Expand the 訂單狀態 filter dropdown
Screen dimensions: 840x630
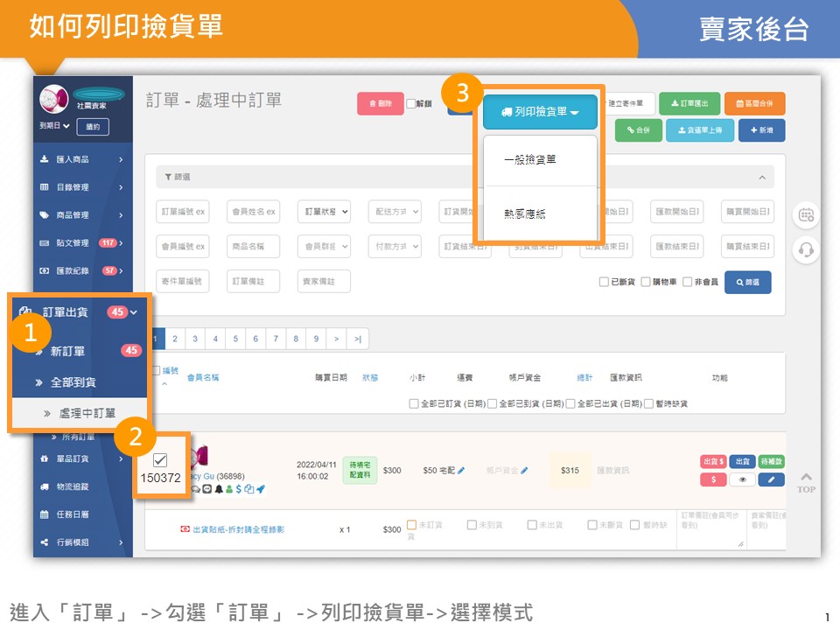coord(324,212)
